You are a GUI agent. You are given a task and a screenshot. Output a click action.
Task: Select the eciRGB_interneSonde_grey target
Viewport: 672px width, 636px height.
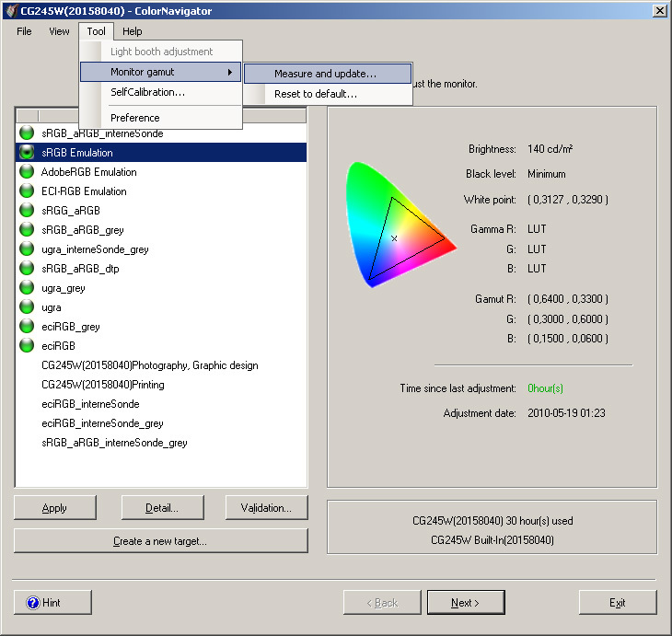102,423
